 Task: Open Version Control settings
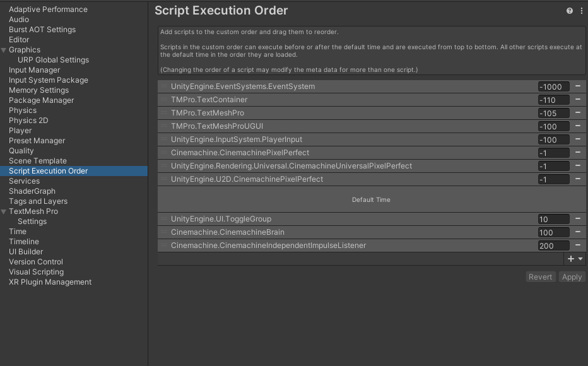tap(36, 262)
